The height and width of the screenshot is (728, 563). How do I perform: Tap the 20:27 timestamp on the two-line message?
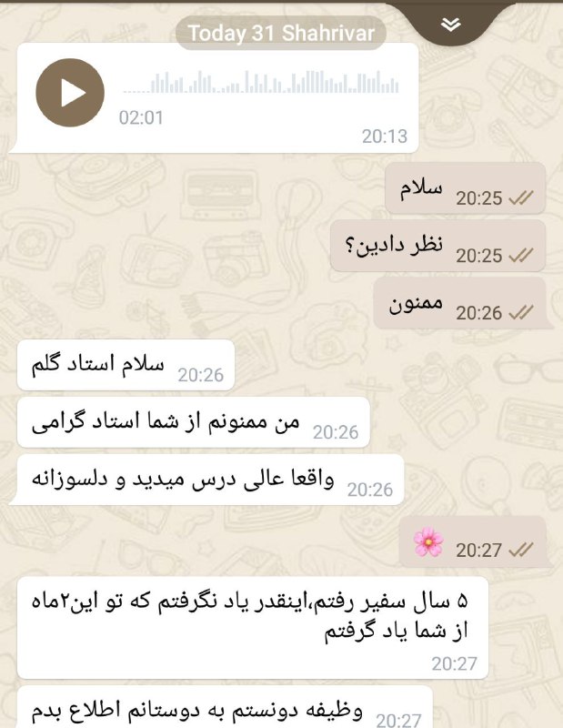tap(455, 663)
